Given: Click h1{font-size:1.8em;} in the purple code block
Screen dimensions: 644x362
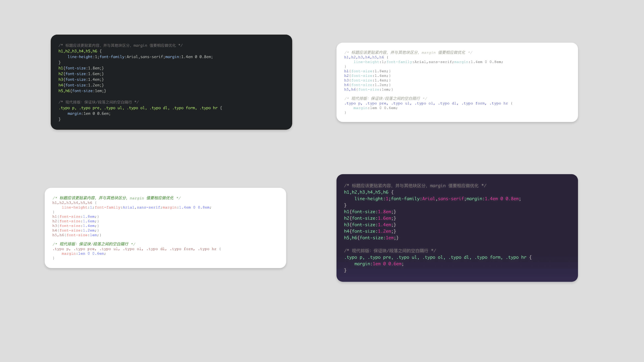Looking at the screenshot, I should coord(370,212).
